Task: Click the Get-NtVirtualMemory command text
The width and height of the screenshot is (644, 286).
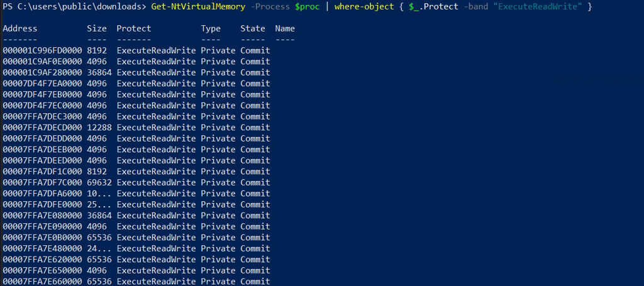Action: coord(198,7)
